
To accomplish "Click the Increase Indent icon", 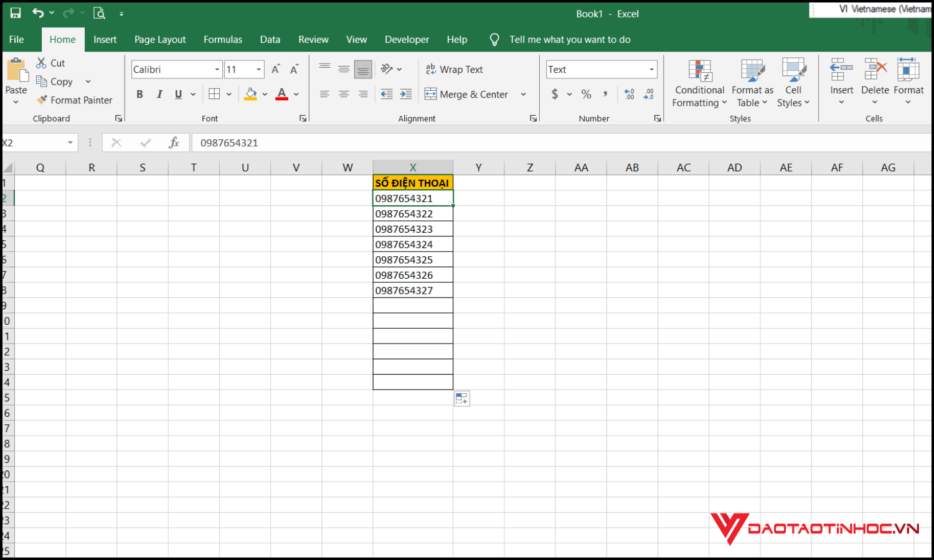I will coord(406,95).
